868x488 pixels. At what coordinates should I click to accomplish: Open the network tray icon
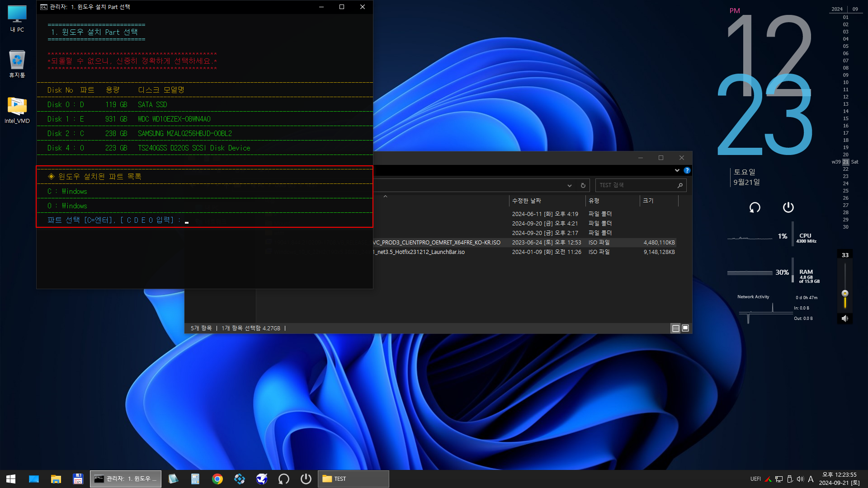[x=779, y=479]
